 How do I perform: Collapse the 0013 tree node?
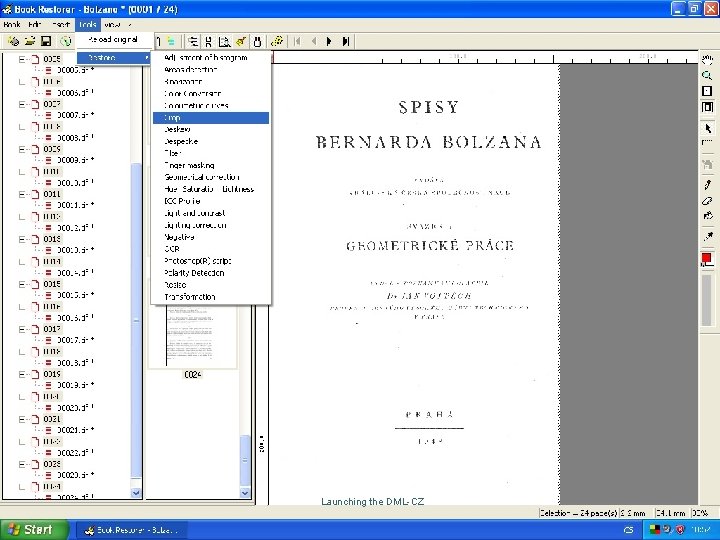point(22,239)
